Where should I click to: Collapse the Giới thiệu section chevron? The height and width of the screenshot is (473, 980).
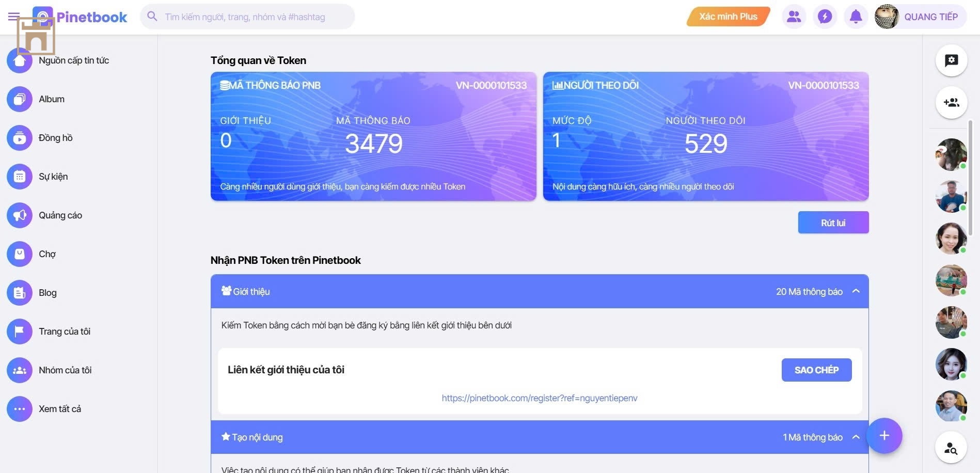point(856,291)
